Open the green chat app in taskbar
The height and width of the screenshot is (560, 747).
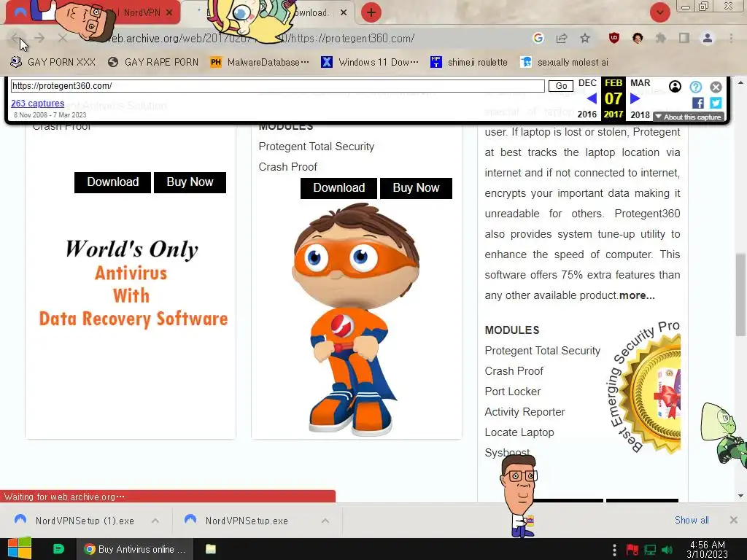(58, 549)
